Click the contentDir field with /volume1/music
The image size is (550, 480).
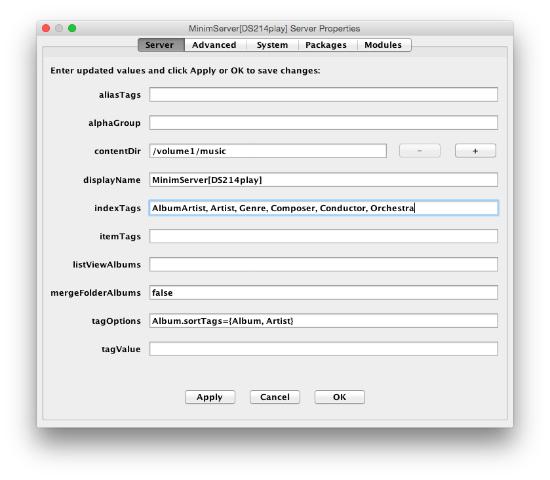(x=268, y=151)
